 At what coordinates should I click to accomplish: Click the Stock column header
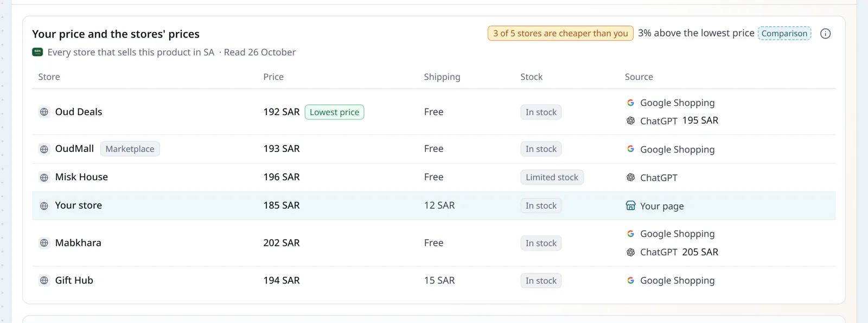[531, 77]
